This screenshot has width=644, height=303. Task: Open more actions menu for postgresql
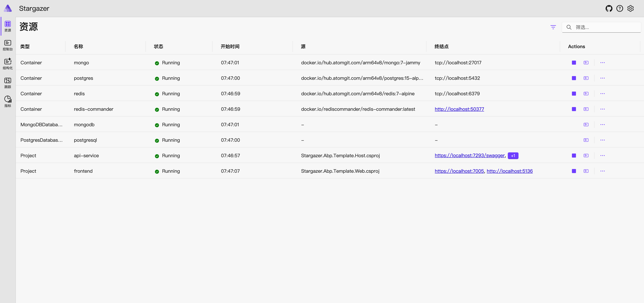pos(603,140)
